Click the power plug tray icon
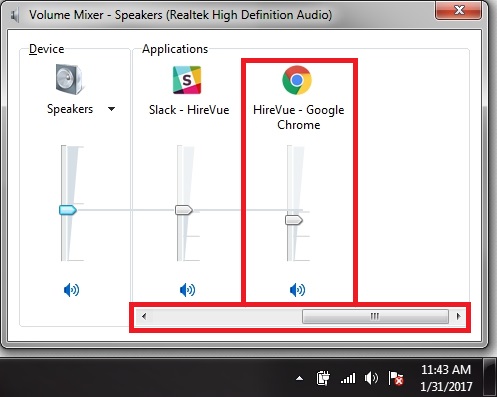The image size is (497, 397). tap(323, 378)
